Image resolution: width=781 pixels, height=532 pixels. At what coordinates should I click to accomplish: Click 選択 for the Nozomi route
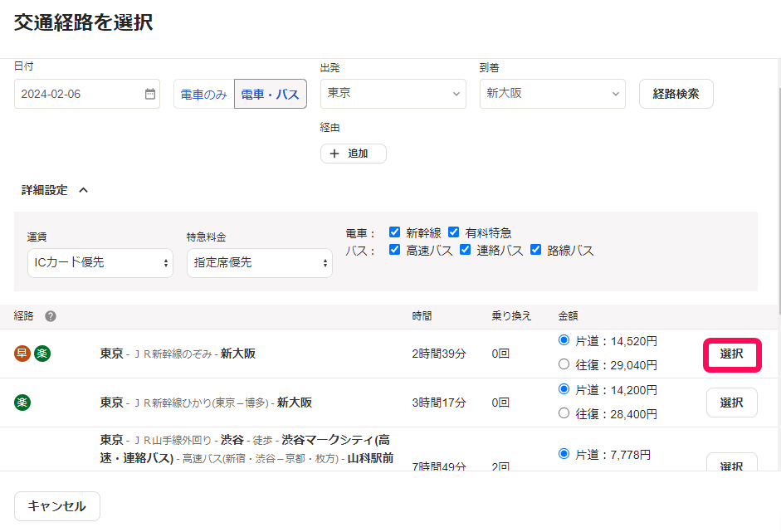pos(732,354)
